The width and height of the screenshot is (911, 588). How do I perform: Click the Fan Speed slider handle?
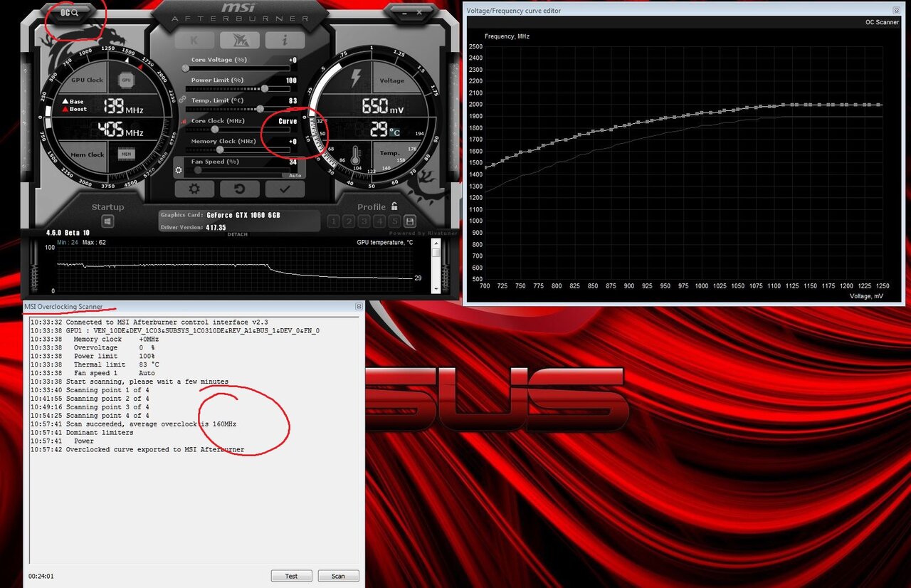[198, 170]
